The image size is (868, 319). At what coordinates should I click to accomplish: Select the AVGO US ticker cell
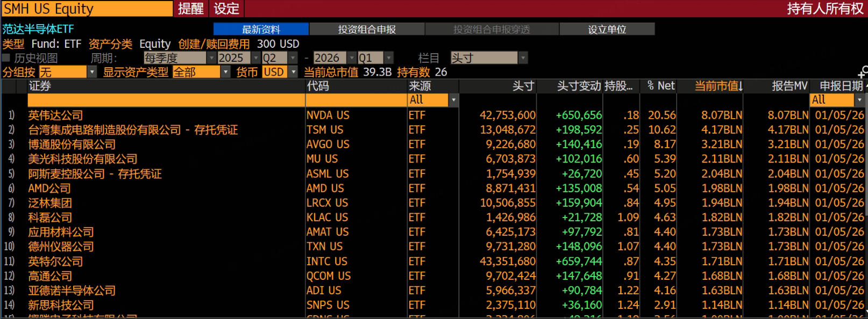click(328, 144)
